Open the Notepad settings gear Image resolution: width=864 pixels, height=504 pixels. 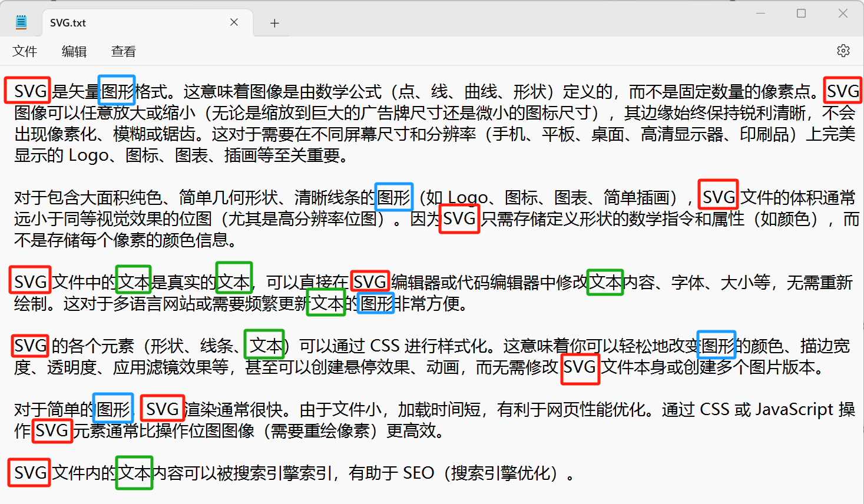tap(843, 51)
